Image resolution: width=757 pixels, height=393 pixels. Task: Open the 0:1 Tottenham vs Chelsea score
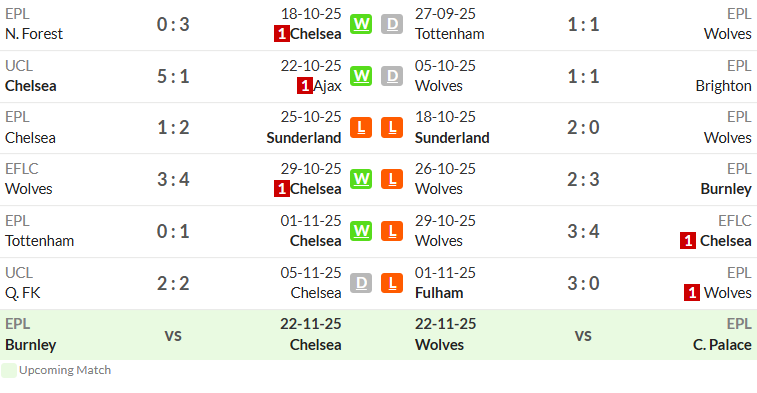pyautogui.click(x=173, y=231)
